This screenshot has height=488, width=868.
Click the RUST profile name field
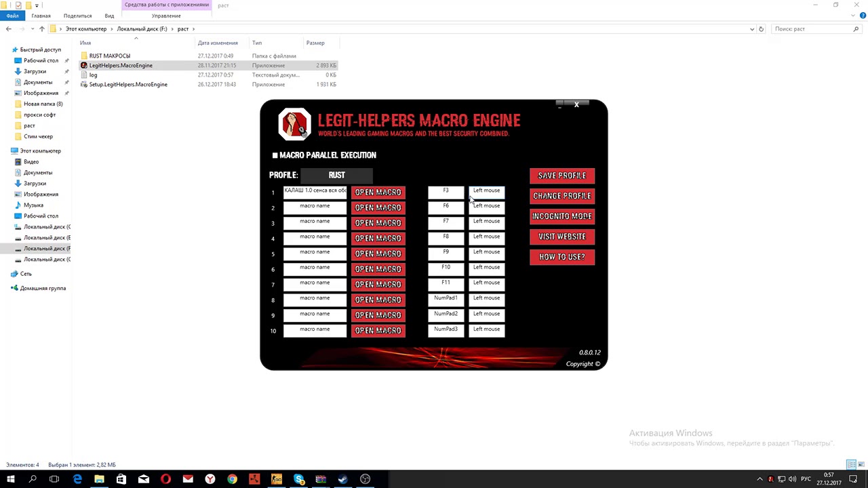(x=336, y=175)
